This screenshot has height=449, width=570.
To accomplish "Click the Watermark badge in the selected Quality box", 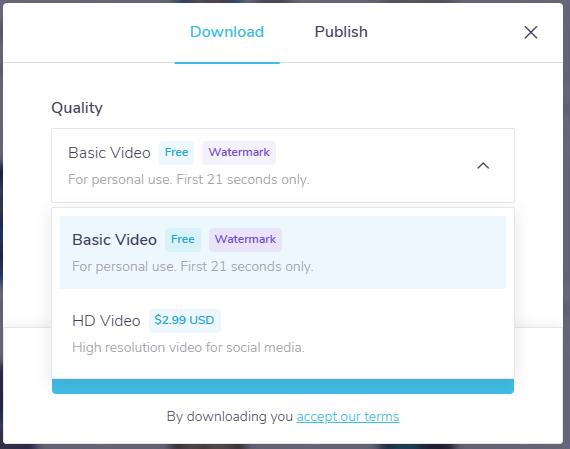I will click(239, 153).
